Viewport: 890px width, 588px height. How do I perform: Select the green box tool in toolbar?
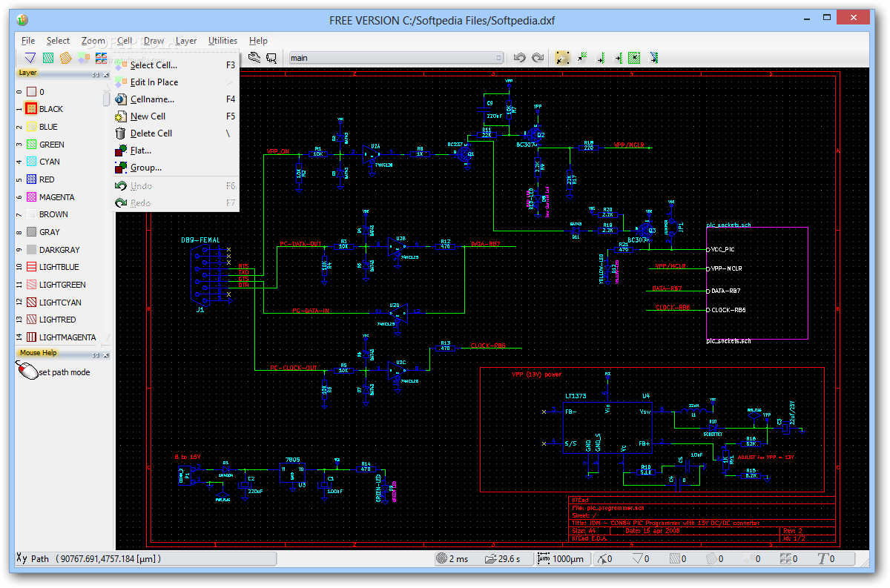tap(48, 57)
